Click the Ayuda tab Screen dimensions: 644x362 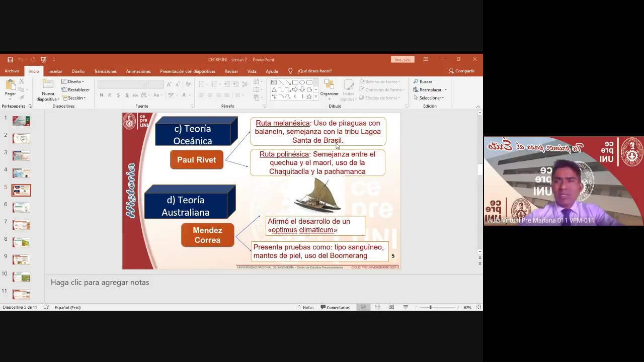pyautogui.click(x=272, y=71)
